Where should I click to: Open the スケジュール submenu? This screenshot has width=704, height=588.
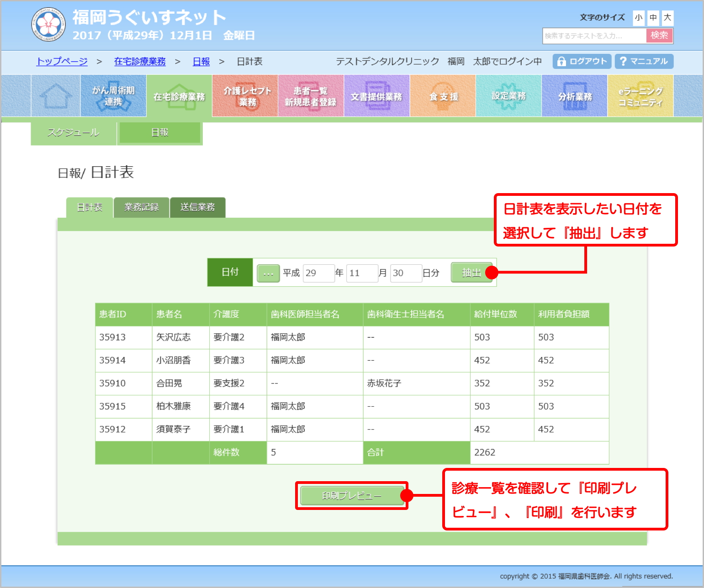[74, 133]
